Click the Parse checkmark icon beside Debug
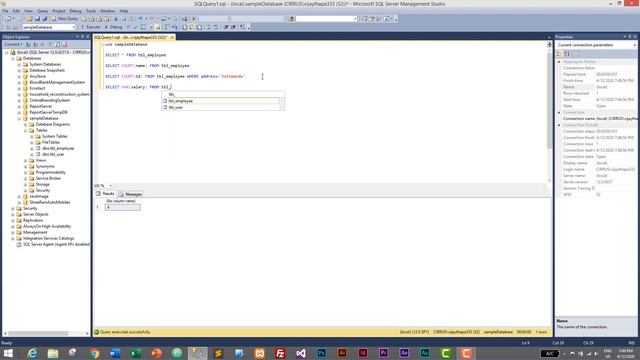The image size is (640, 360). pyautogui.click(x=136, y=27)
